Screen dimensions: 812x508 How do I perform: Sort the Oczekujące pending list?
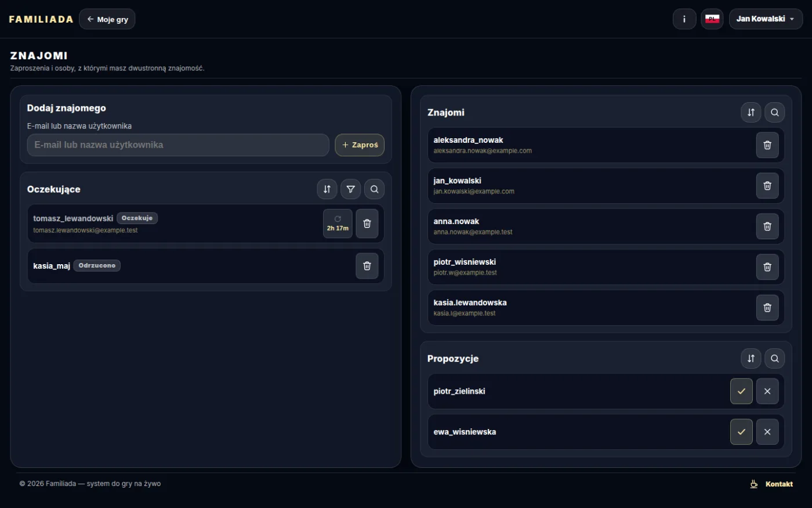click(327, 189)
